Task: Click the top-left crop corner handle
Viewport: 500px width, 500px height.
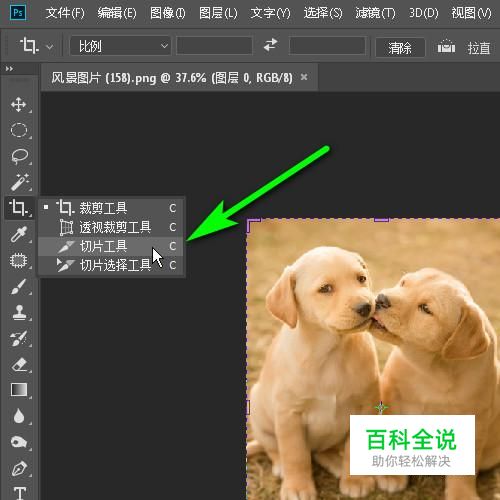Action: coord(253,225)
